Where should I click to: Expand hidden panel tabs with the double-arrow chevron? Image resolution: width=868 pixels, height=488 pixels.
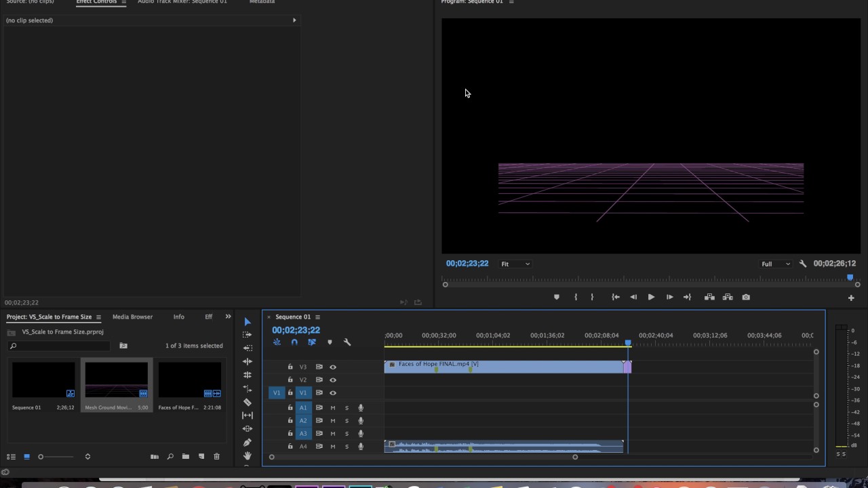[x=228, y=317]
